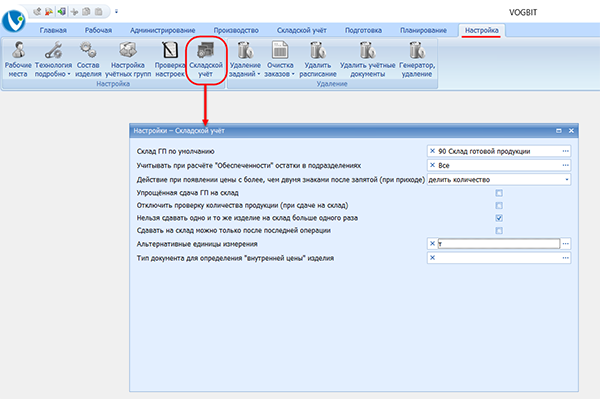Image resolution: width=600 pixels, height=399 pixels.
Task: Click the Технология подробно wrench icon
Action: [54, 50]
